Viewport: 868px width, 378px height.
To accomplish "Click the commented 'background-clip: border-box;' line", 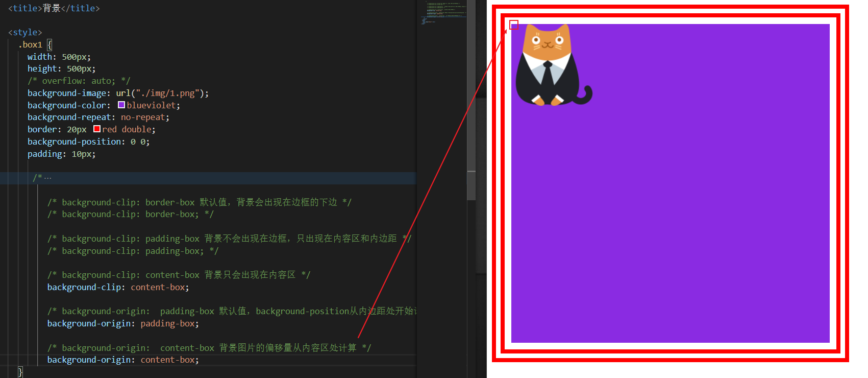I will (x=131, y=214).
